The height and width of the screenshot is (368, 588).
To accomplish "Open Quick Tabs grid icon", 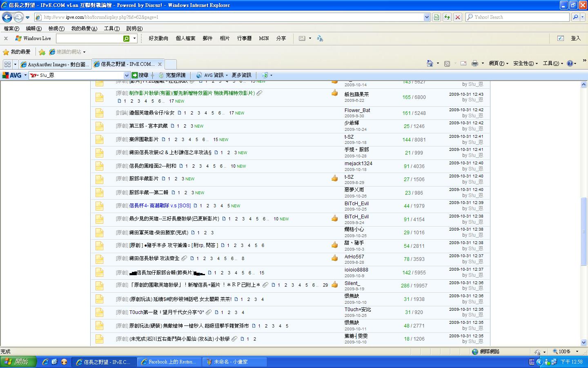I will pyautogui.click(x=7, y=64).
